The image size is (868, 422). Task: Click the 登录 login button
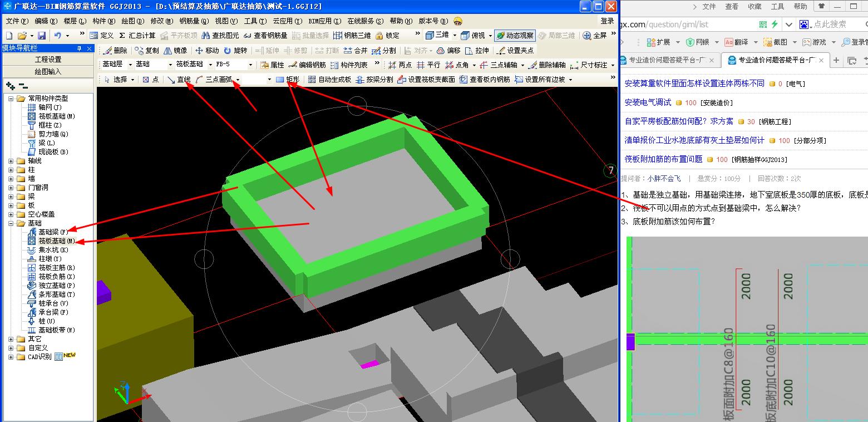point(607,21)
